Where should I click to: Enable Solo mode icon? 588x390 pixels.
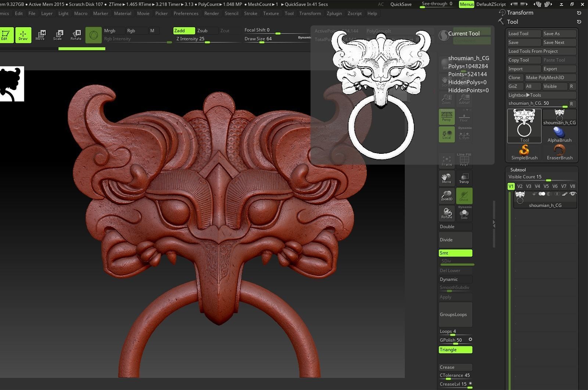pos(465,213)
